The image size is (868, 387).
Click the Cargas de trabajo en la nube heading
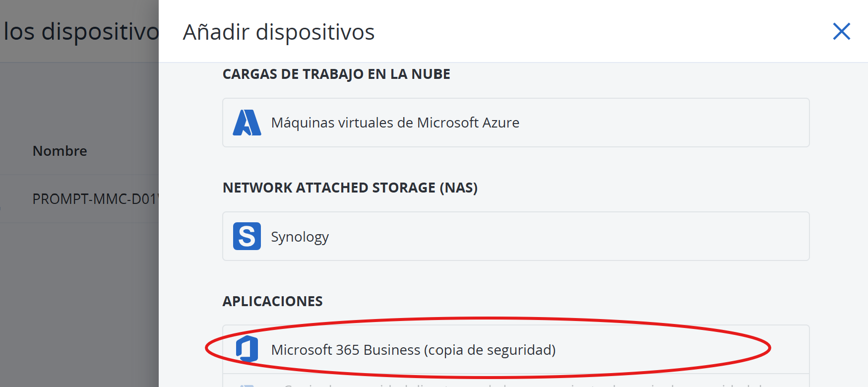pyautogui.click(x=336, y=74)
